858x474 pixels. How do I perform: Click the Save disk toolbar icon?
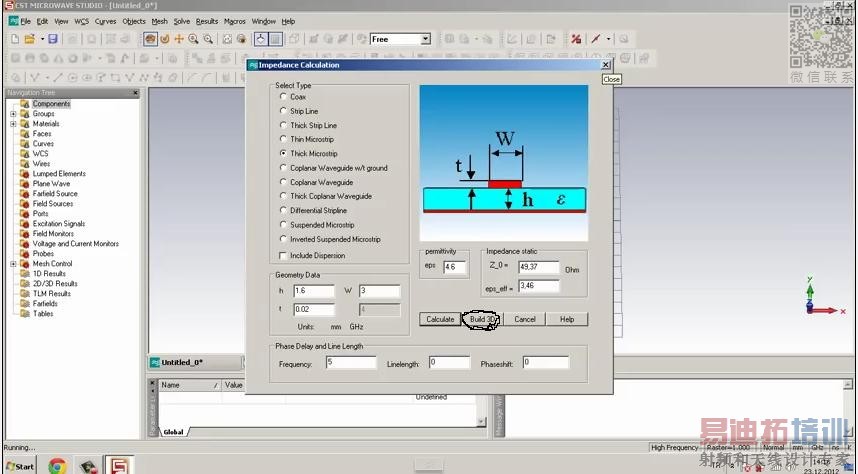(53, 39)
